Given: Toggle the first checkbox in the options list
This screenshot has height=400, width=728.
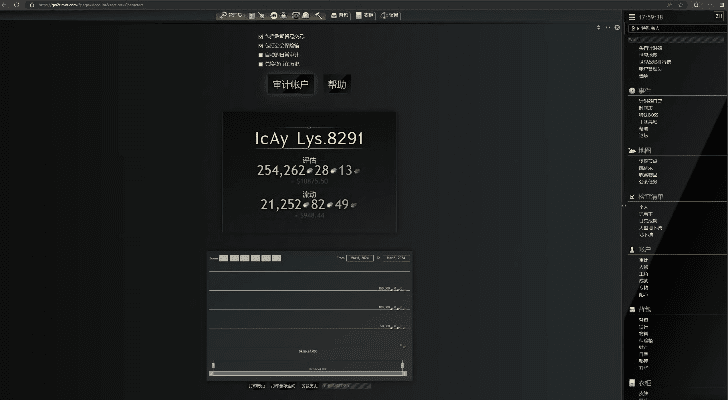Looking at the screenshot, I should [260, 36].
